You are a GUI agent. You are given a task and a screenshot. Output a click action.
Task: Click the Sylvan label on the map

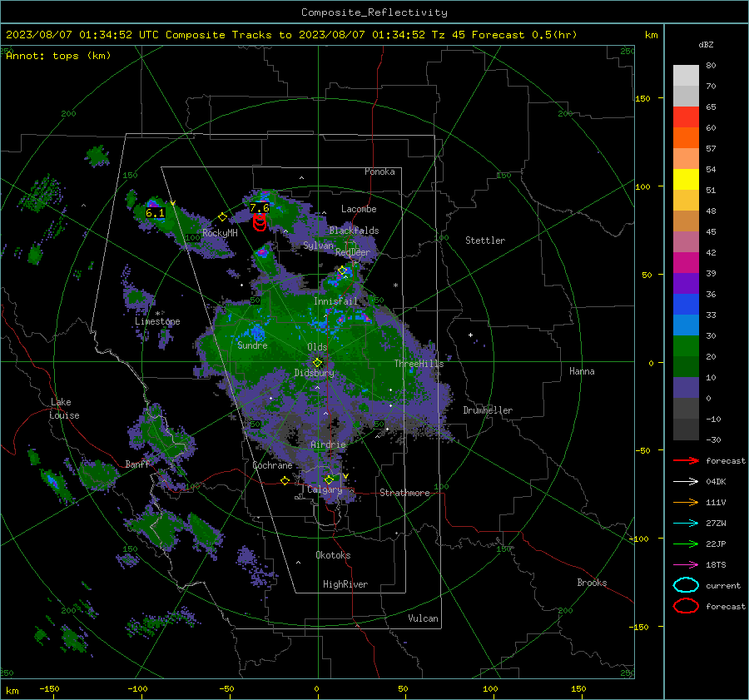click(x=318, y=246)
